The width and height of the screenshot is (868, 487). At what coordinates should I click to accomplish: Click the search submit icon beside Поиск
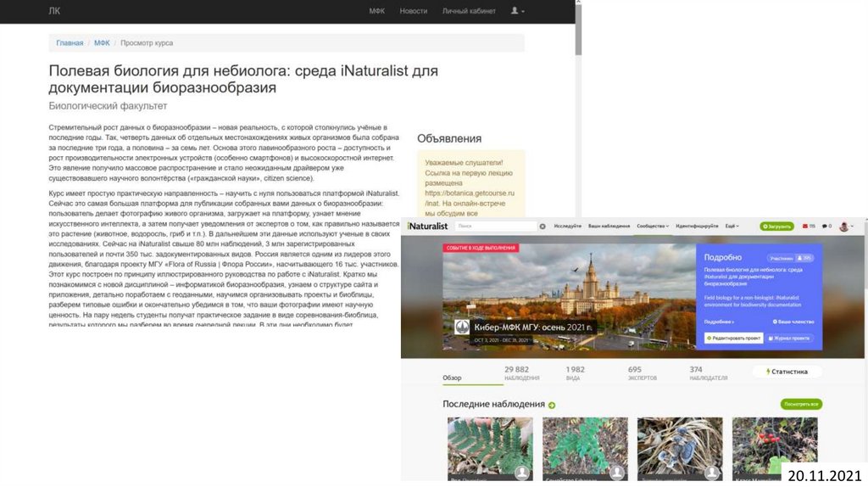[x=542, y=226]
